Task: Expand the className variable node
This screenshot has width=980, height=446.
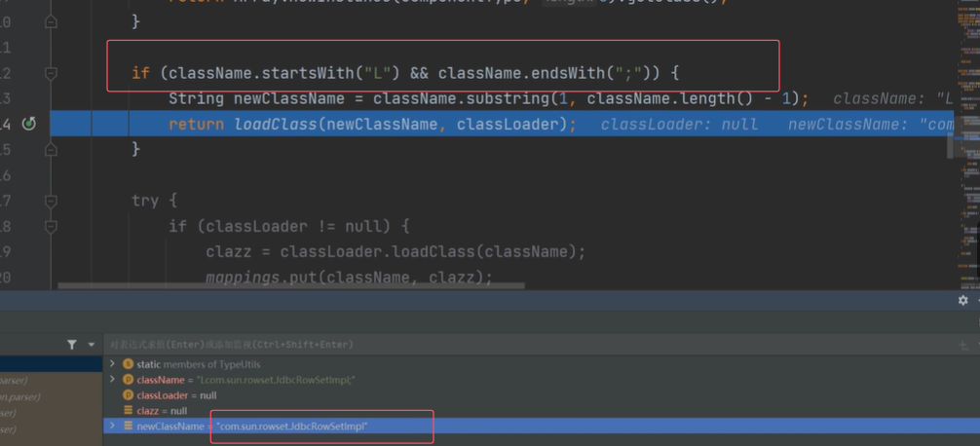Action: tap(113, 380)
